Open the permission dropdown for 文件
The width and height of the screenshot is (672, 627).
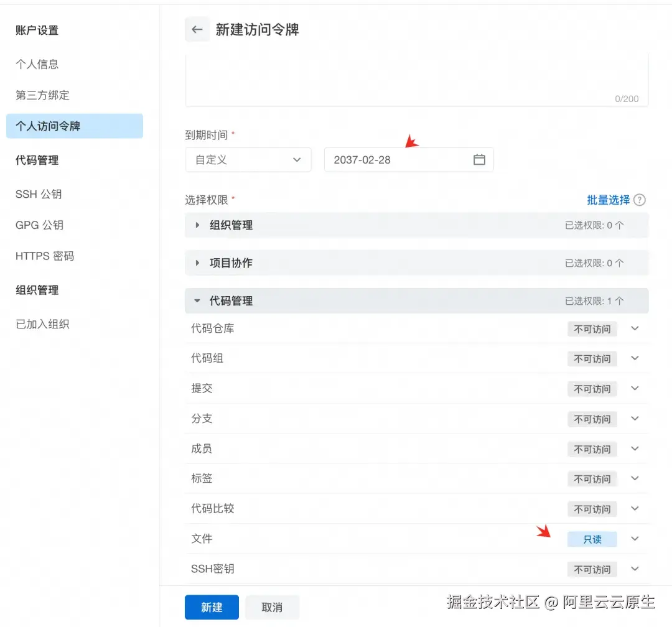635,539
